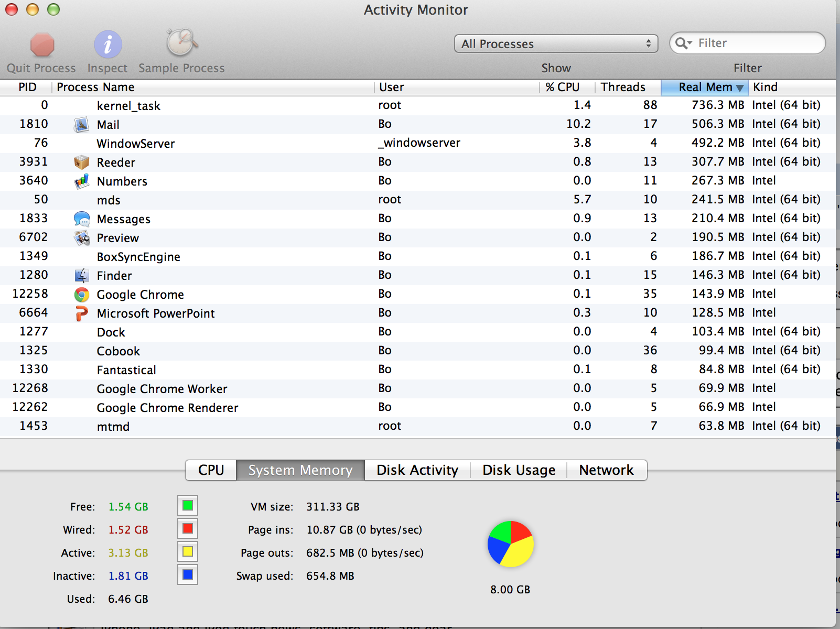This screenshot has height=629, width=840.
Task: Select the Preview app icon
Action: click(x=81, y=238)
